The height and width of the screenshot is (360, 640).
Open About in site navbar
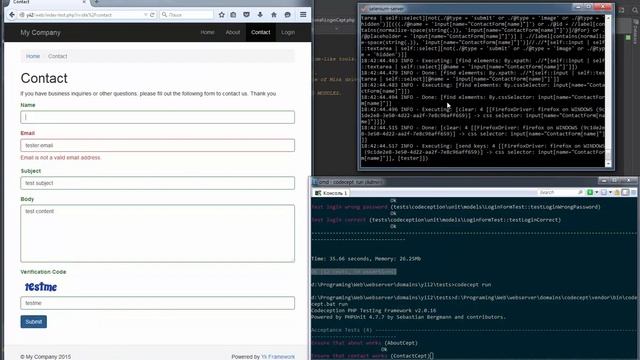pos(233,32)
